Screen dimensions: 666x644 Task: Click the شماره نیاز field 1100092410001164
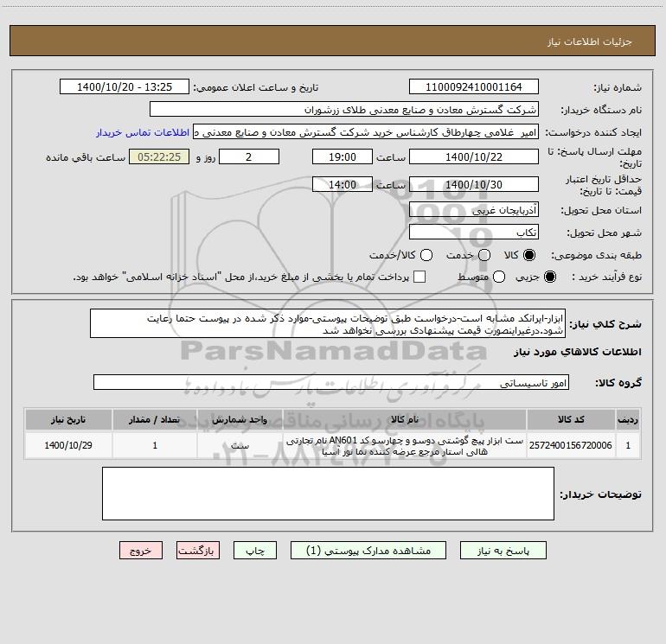pos(474,86)
